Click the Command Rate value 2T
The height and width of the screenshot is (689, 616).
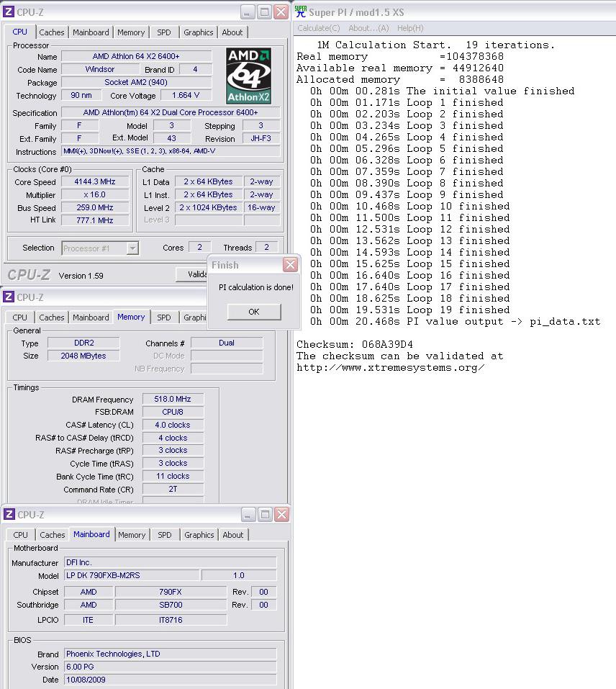[x=173, y=489]
